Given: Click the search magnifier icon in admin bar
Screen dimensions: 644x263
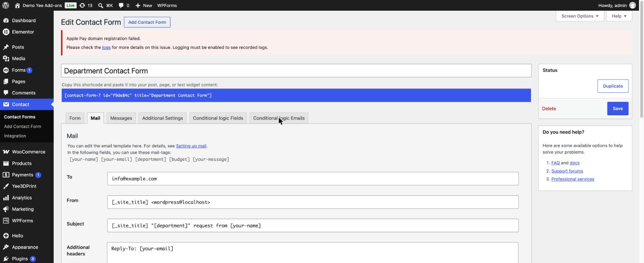Looking at the screenshot, I should 101,5.
